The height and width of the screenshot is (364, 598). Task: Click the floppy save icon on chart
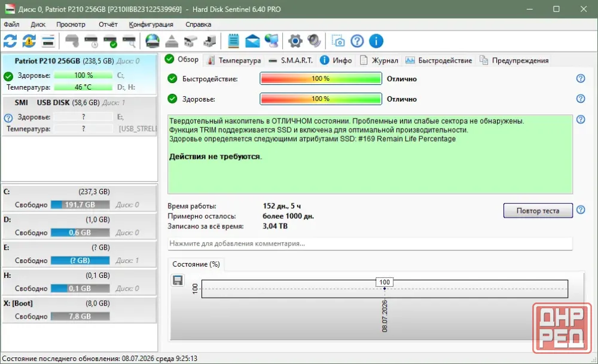click(x=178, y=280)
